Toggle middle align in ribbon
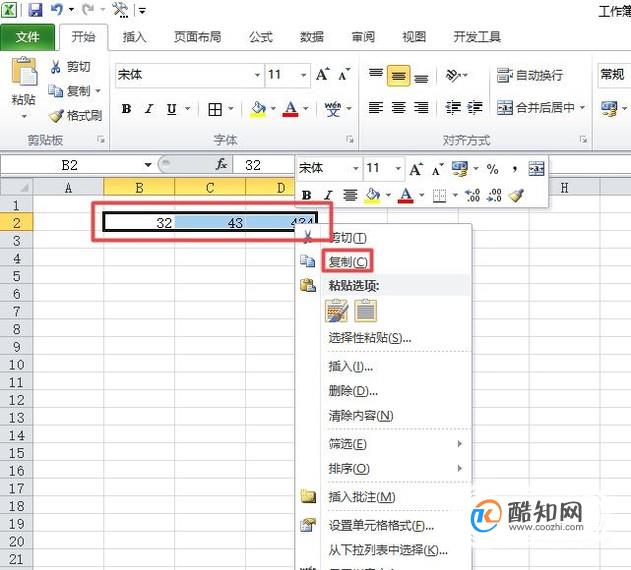 tap(398, 75)
